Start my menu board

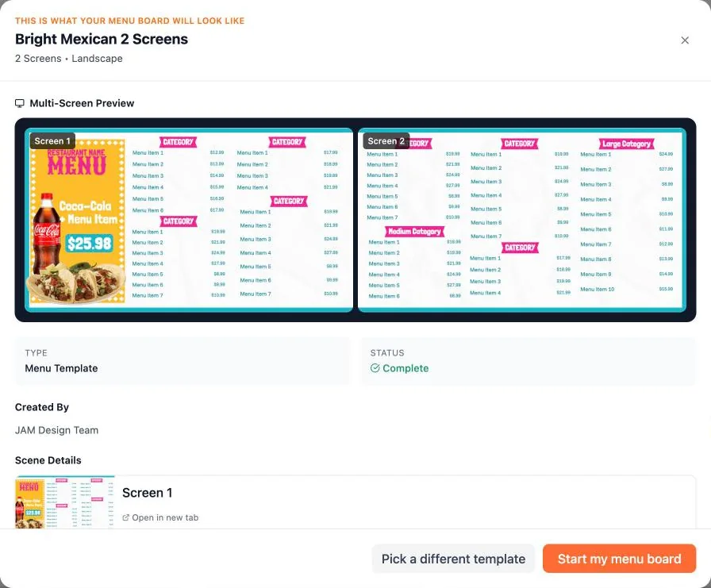pos(620,559)
